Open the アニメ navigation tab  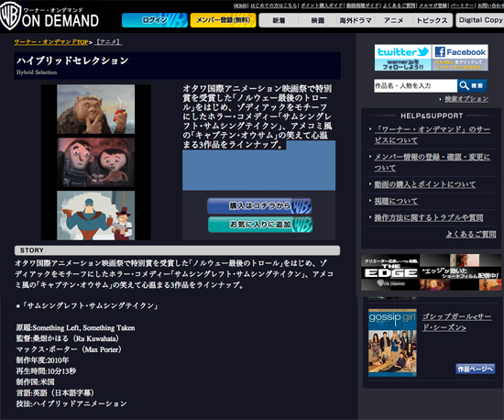pyautogui.click(x=393, y=20)
